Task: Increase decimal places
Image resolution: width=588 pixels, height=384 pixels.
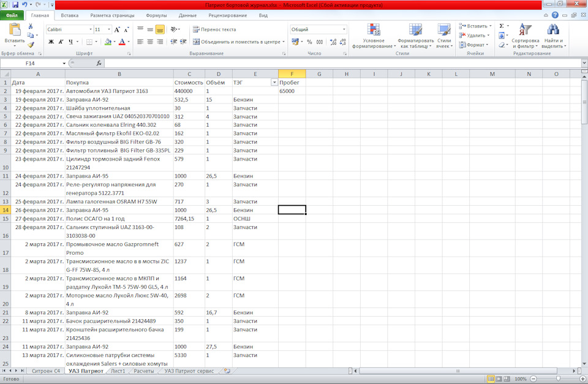Action: coord(333,42)
